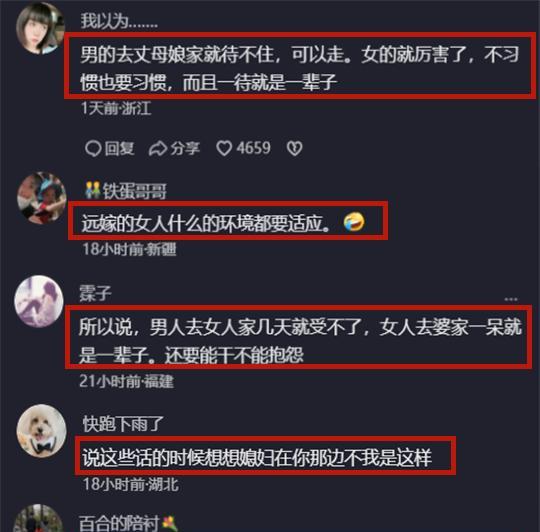Image resolution: width=540 pixels, height=532 pixels.
Task: Open avatar of user 我以为
Action: pos(41,28)
